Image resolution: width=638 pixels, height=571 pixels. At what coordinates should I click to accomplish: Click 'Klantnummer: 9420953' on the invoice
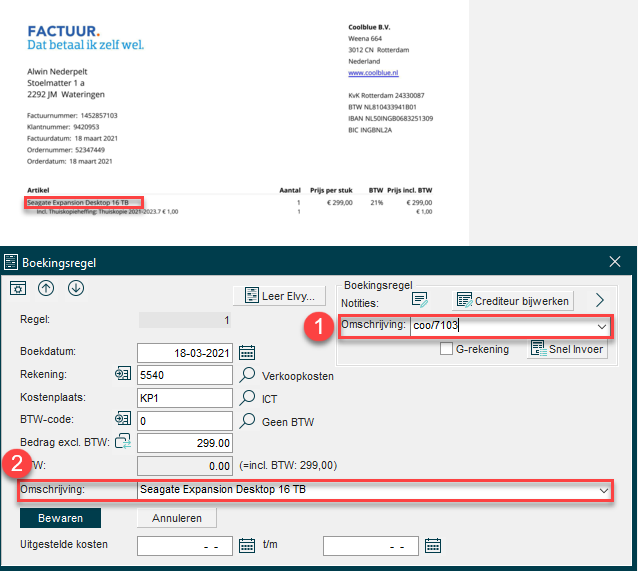(x=63, y=127)
